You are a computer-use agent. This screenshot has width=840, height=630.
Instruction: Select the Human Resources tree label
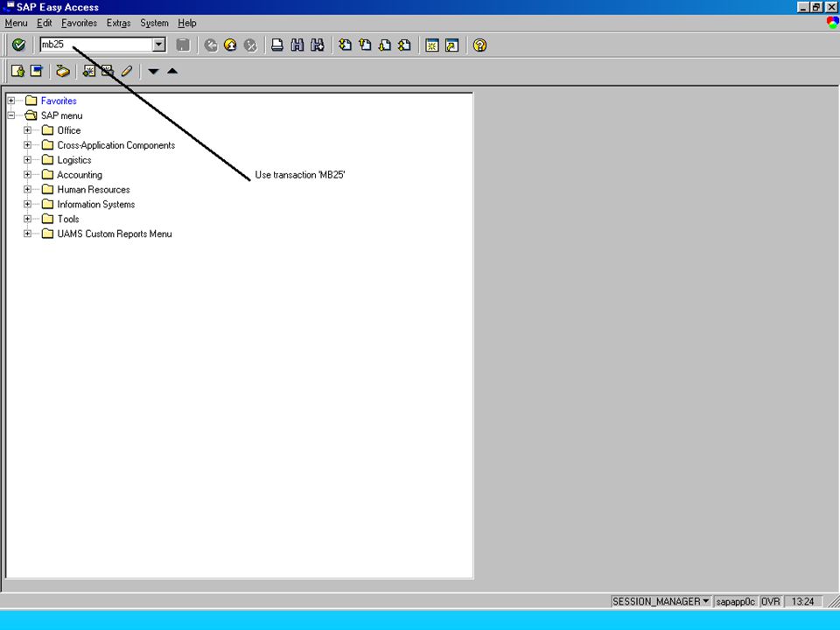(x=94, y=190)
